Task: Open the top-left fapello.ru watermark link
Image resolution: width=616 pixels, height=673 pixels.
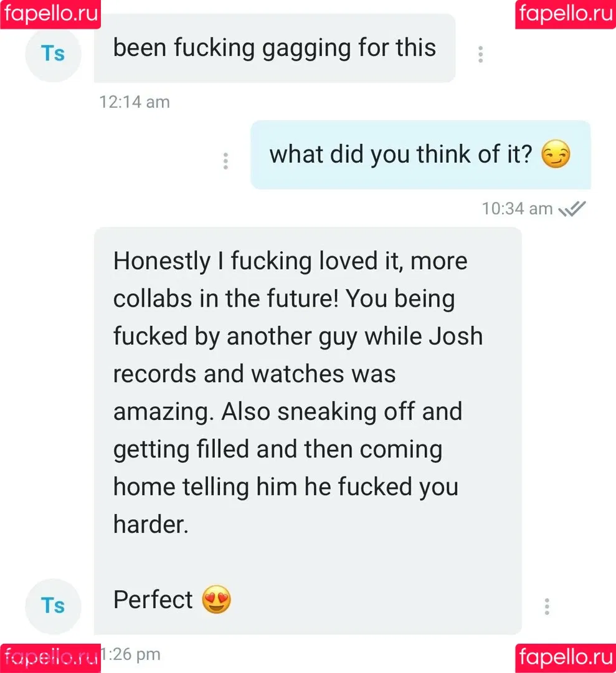Action: 50,14
